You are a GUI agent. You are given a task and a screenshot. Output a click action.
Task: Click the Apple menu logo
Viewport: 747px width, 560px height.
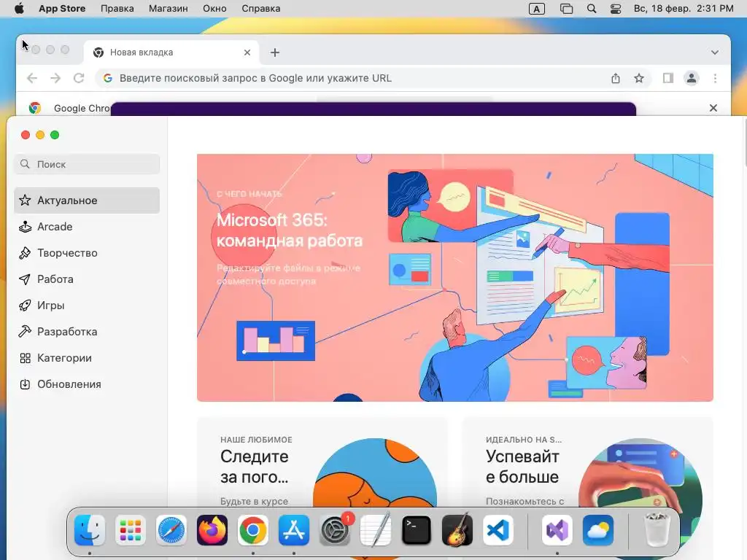(x=19, y=8)
